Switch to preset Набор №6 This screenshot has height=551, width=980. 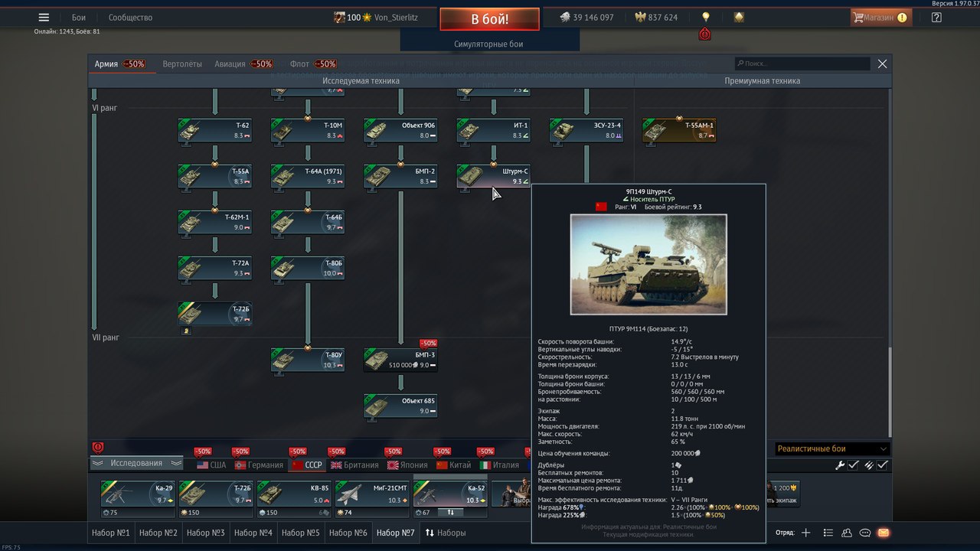[348, 533]
